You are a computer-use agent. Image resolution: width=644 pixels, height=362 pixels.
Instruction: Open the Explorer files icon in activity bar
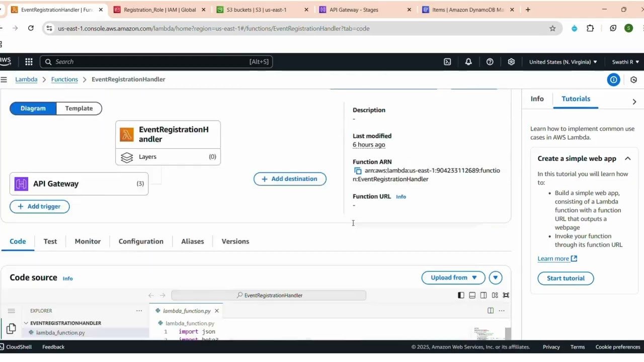(x=11, y=329)
